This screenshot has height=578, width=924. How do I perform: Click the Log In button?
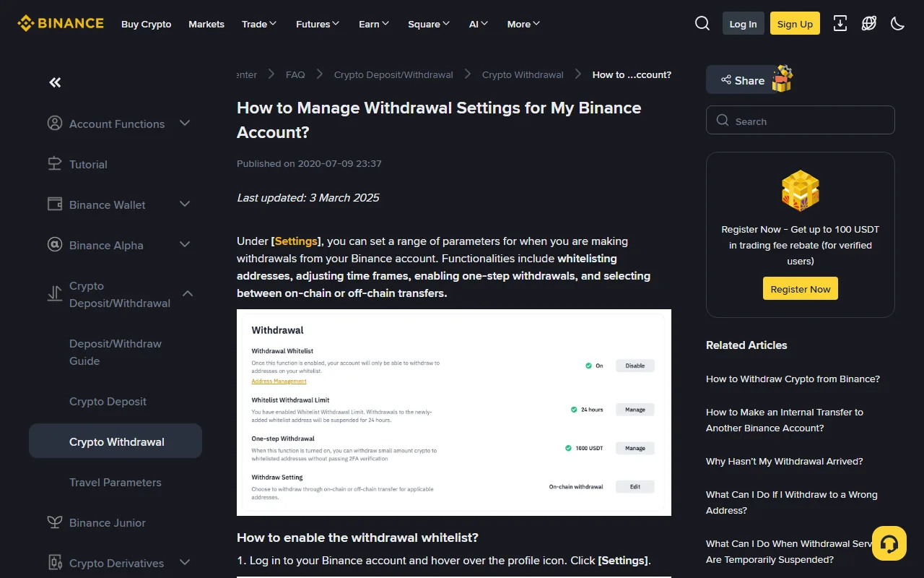click(743, 24)
